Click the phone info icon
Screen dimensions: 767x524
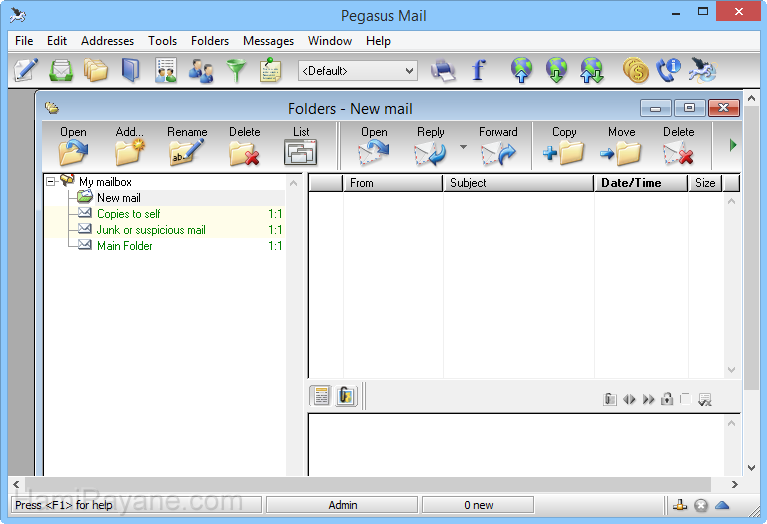pos(668,70)
